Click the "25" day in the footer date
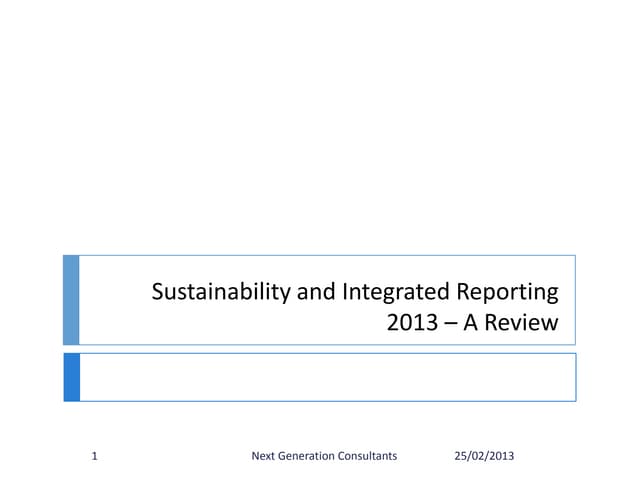 (x=461, y=456)
